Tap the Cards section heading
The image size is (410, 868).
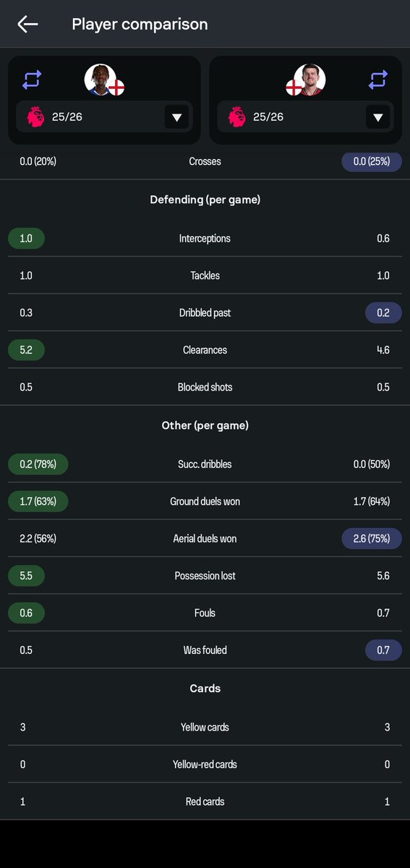(x=205, y=689)
